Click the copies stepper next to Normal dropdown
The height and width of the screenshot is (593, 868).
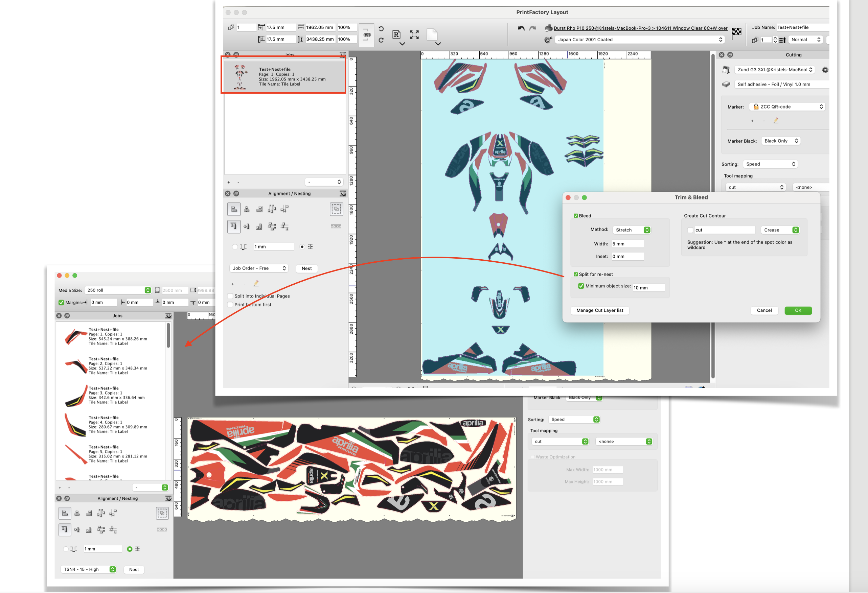click(775, 40)
